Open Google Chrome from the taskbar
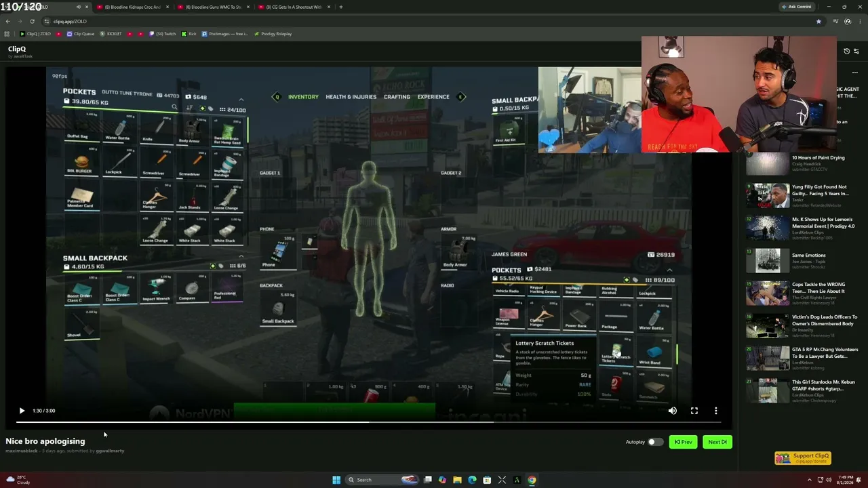The image size is (868, 488). click(532, 480)
